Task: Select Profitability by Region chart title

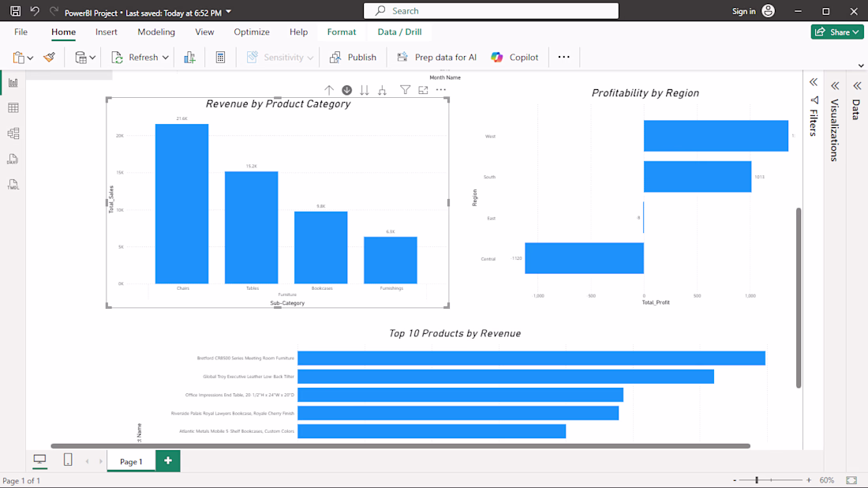Action: coord(645,93)
